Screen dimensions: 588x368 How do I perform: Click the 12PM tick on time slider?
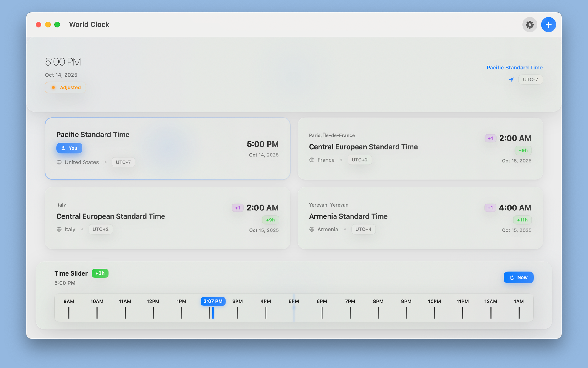[x=153, y=313]
